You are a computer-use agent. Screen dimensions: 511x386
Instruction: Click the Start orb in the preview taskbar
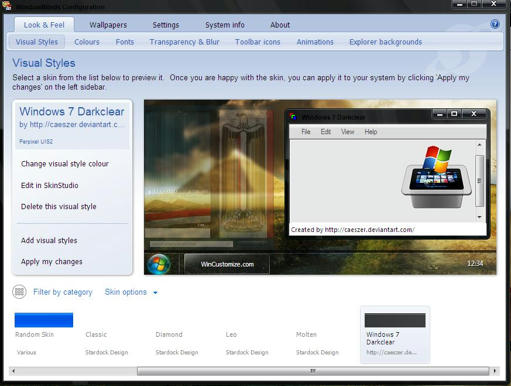click(159, 264)
